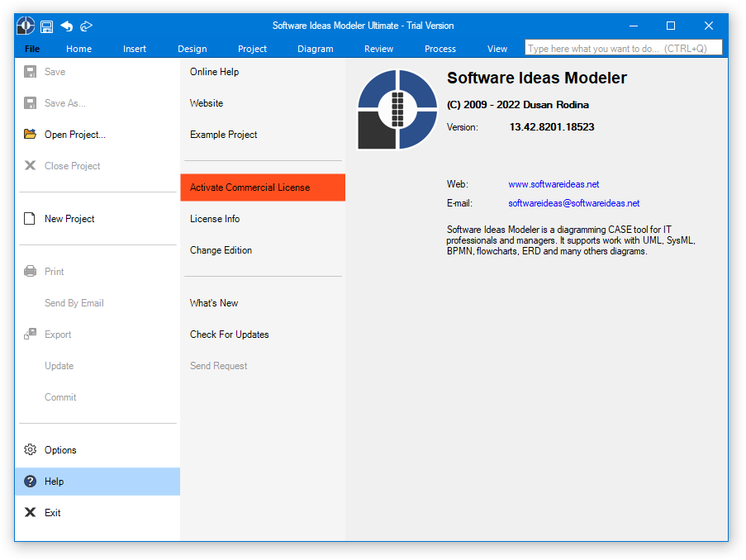Click the Save icon in quick access toolbar
The height and width of the screenshot is (560, 746).
[46, 26]
